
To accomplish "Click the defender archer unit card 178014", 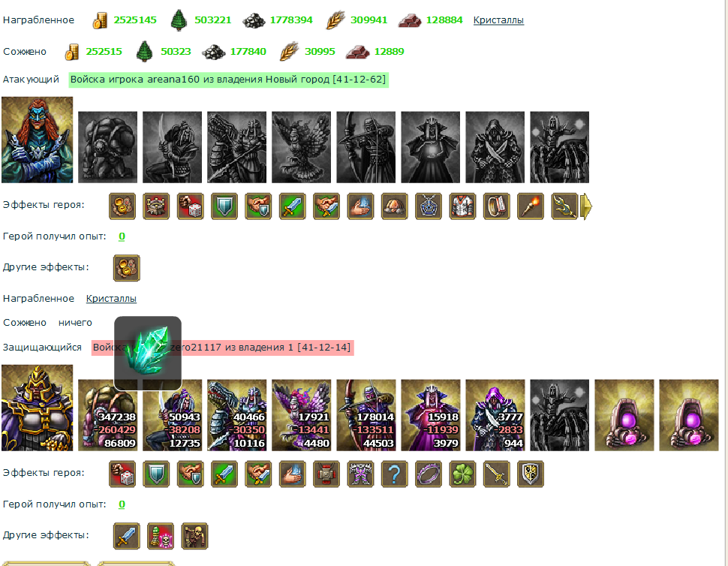I will (366, 415).
